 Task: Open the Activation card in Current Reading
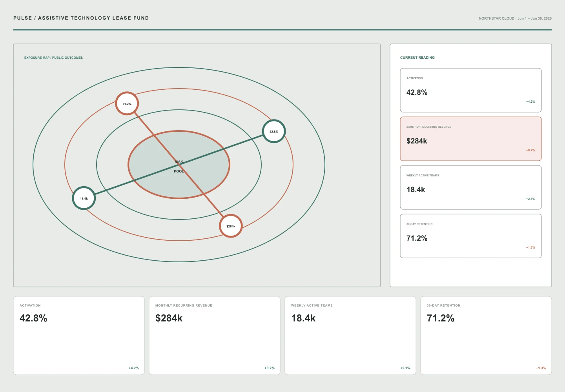(x=471, y=90)
